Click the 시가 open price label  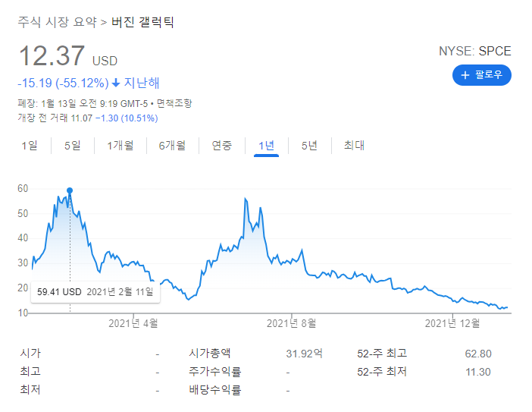[x=30, y=354]
